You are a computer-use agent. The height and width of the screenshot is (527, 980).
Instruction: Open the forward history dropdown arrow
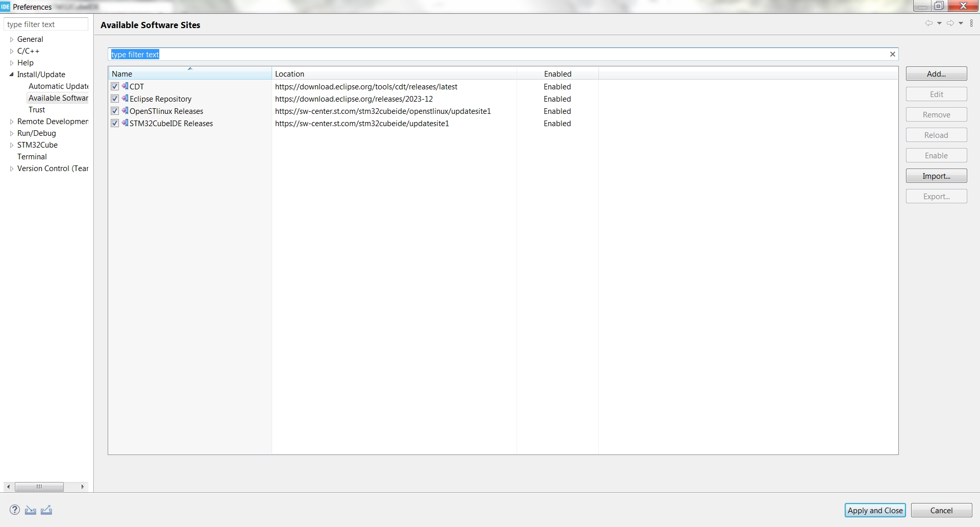tap(961, 23)
